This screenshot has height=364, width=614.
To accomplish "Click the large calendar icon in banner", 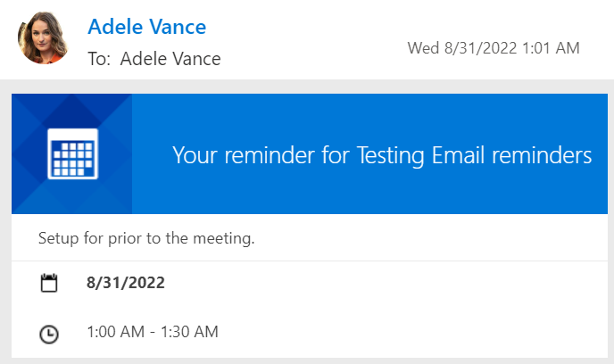I will [72, 154].
